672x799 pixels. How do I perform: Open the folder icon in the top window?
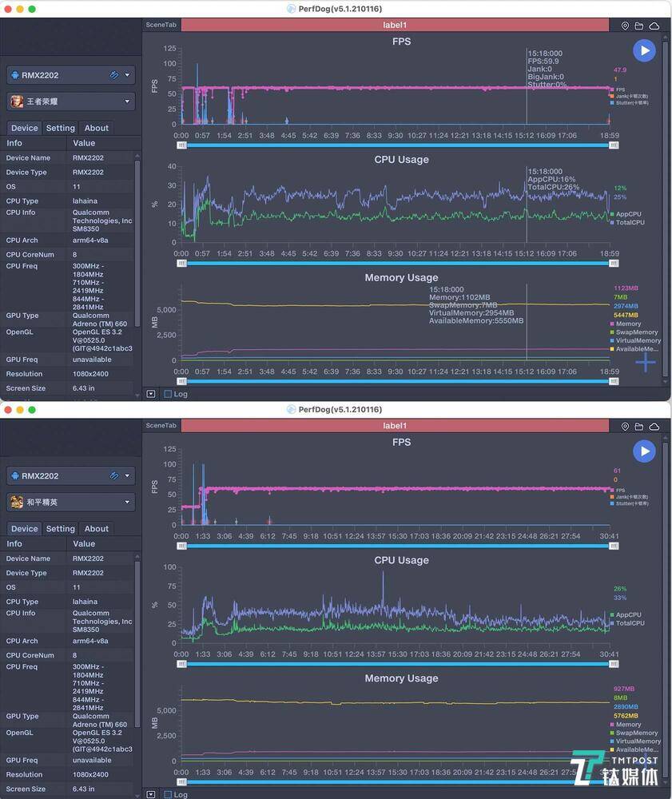click(640, 26)
